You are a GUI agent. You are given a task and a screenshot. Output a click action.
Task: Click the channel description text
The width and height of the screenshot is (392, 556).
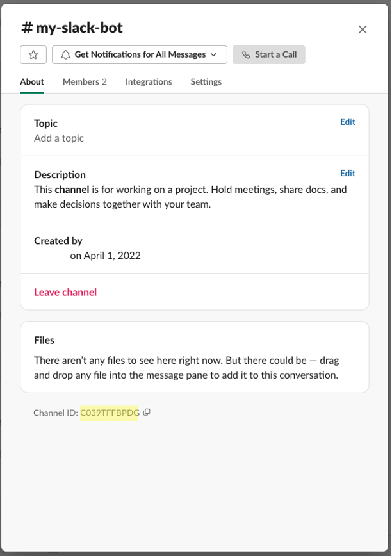click(x=190, y=197)
